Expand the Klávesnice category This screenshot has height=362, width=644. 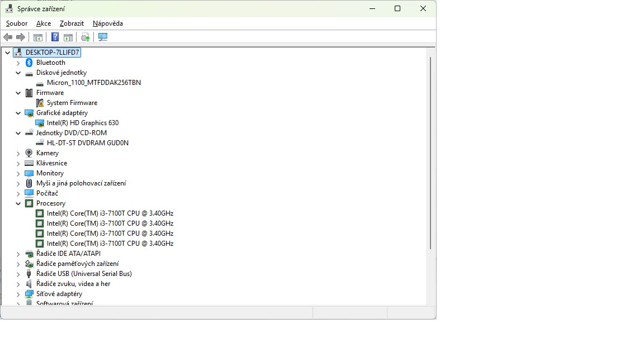[x=18, y=163]
